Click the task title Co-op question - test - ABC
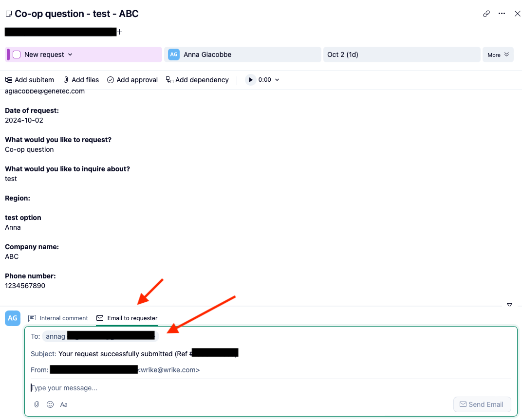The image size is (522, 420). click(76, 14)
